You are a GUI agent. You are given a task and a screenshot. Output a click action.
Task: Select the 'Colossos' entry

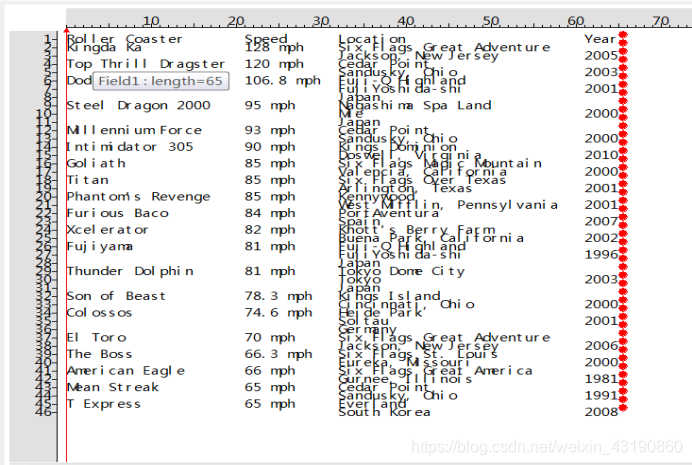point(99,313)
